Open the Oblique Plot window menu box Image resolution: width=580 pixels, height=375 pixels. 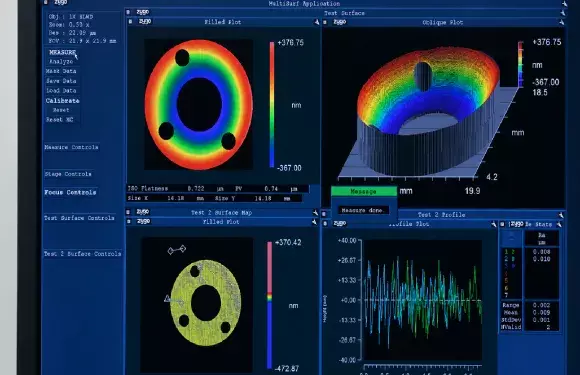pyautogui.click(x=325, y=23)
